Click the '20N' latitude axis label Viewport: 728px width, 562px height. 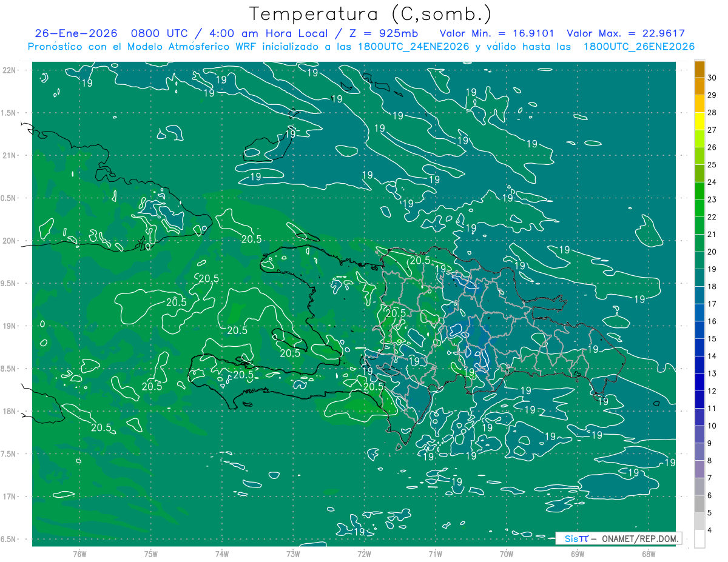click(x=8, y=241)
